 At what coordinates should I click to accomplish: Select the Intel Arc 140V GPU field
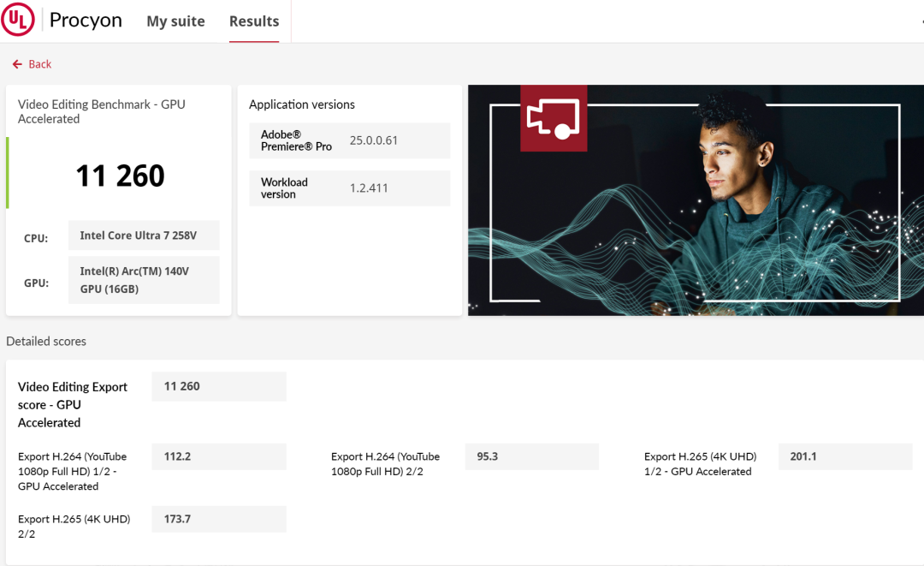[x=144, y=280]
